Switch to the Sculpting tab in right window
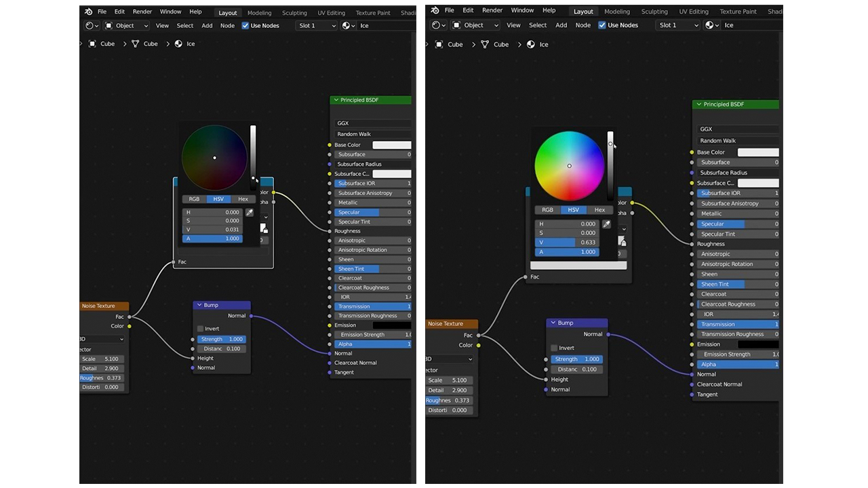 [x=654, y=12]
